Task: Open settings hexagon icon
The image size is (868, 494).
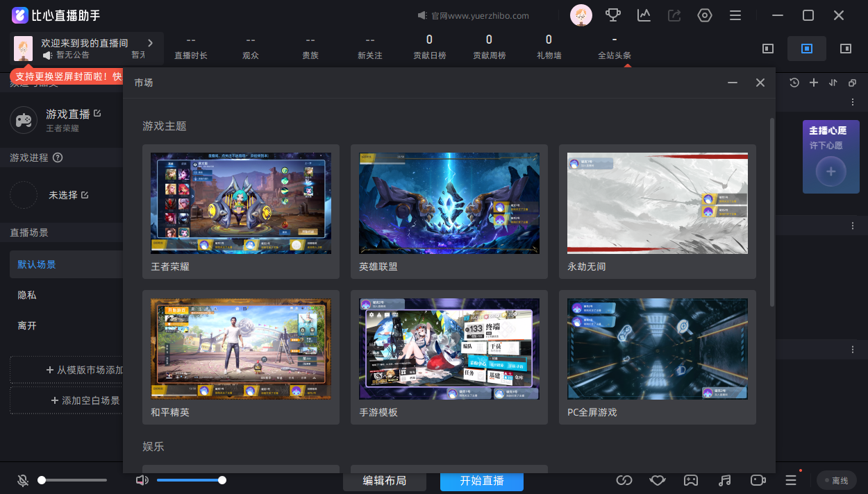Action: pyautogui.click(x=705, y=15)
